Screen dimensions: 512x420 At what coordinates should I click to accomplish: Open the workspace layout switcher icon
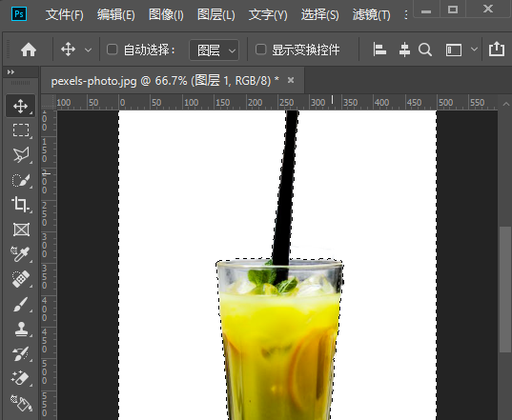[454, 50]
